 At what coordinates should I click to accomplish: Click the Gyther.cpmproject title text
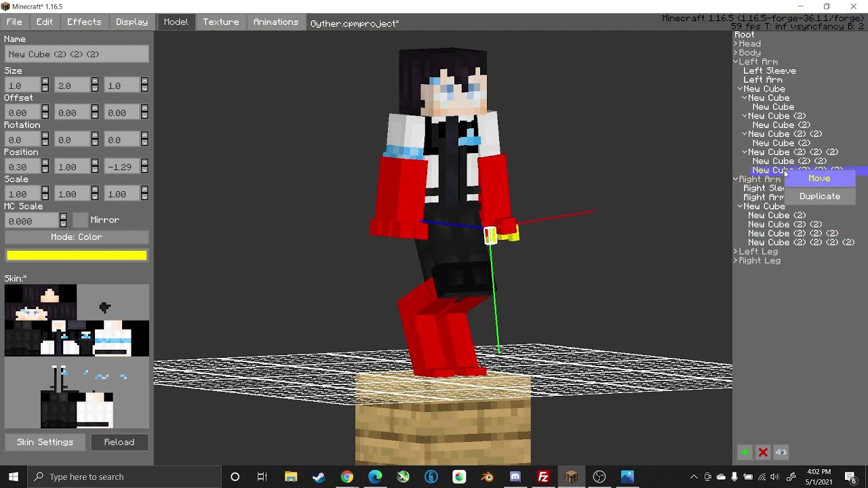click(354, 23)
